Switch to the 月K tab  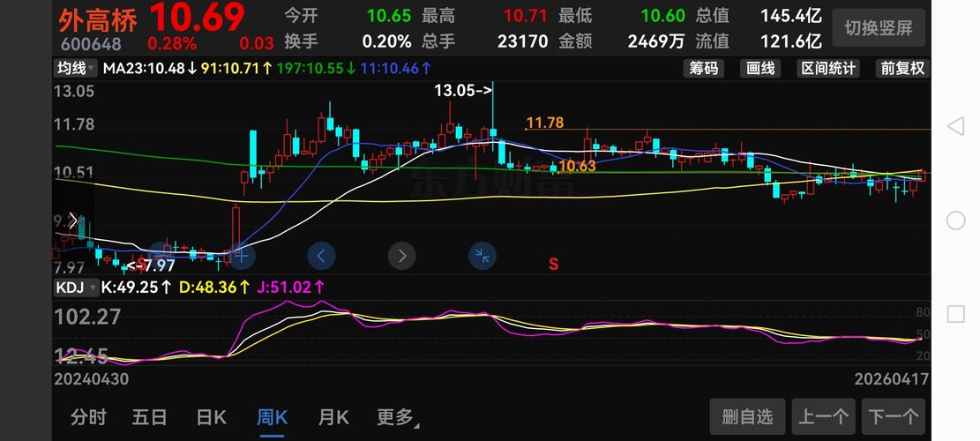333,416
